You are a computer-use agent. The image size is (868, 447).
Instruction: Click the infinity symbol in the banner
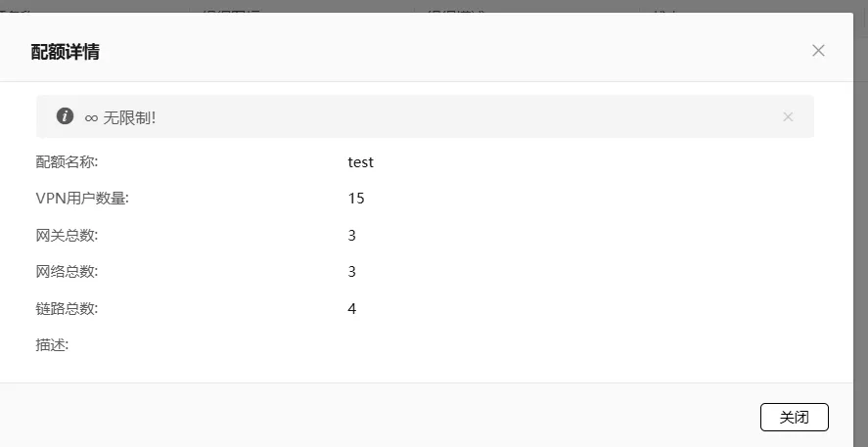[x=91, y=117]
